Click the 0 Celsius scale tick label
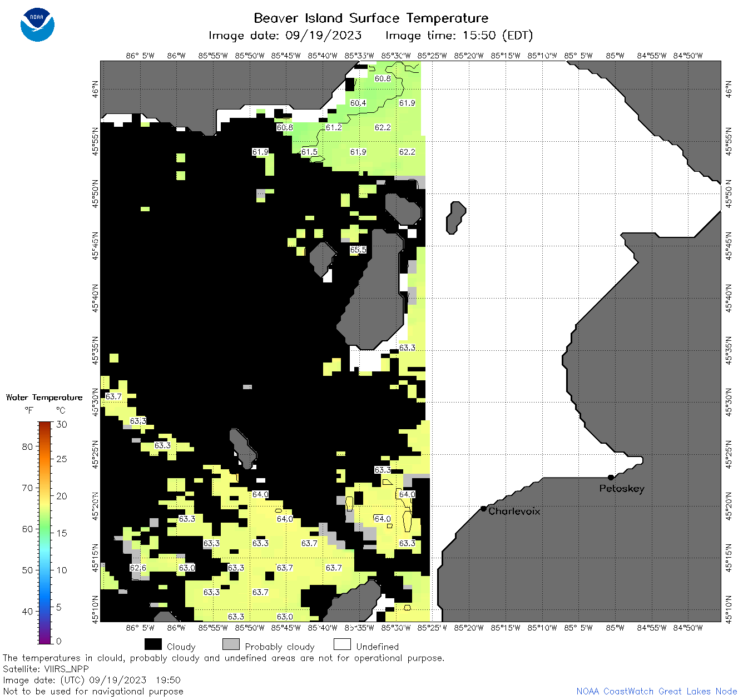This screenshot has height=700, width=743. (59, 641)
